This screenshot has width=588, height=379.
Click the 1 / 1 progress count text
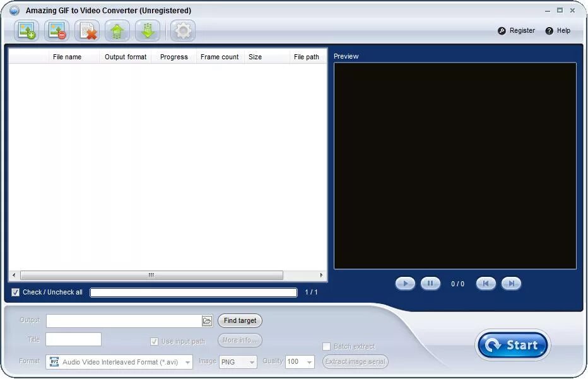click(x=311, y=292)
